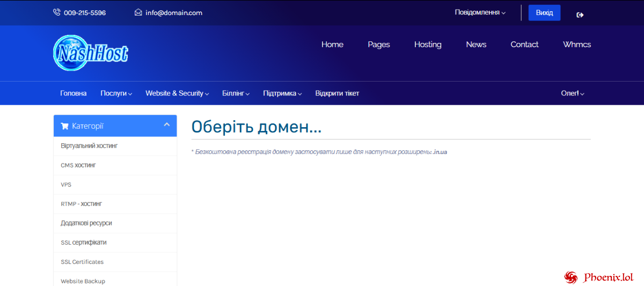The image size is (644, 286).
Task: Select Віртуальний хостинг category
Action: pos(115,146)
